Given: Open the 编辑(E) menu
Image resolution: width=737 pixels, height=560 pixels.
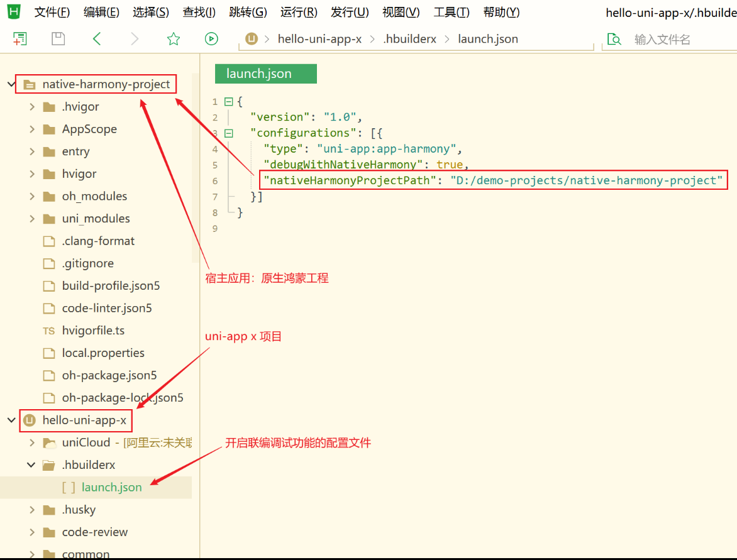Looking at the screenshot, I should pos(101,12).
